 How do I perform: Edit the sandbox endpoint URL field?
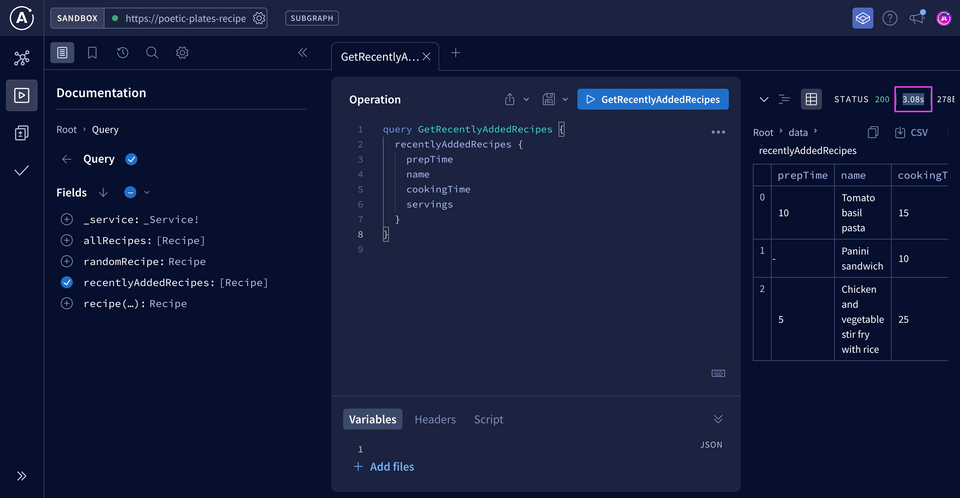186,18
